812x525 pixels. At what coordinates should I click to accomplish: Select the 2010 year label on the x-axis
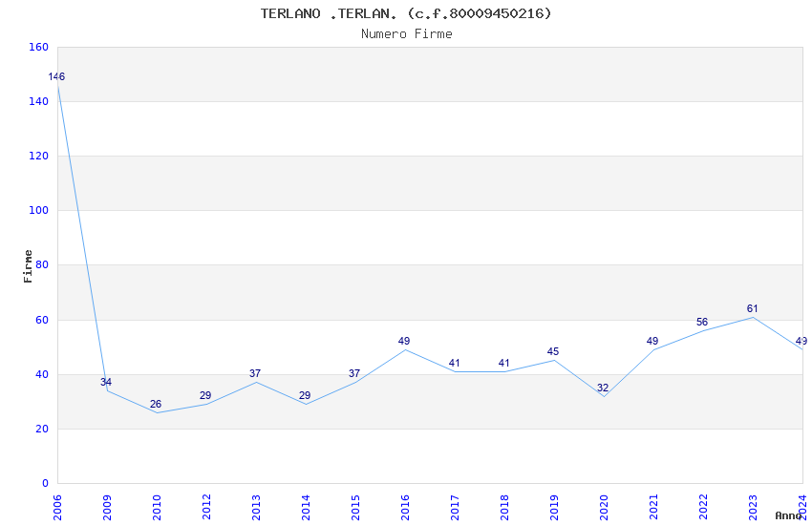click(x=157, y=507)
